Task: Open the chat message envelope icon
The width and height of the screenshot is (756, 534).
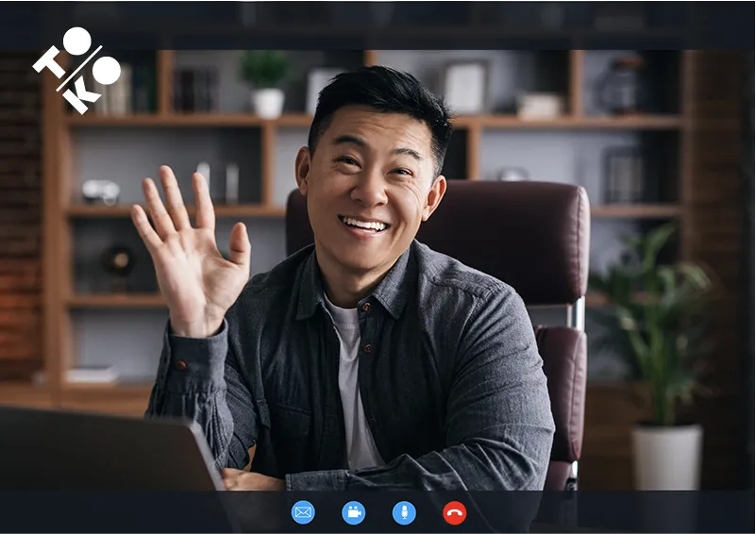Action: pyautogui.click(x=303, y=512)
